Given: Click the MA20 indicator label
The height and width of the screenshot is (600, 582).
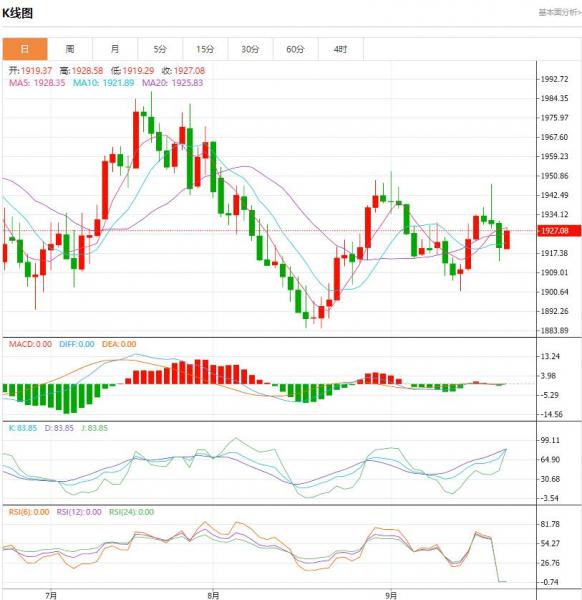Looking at the screenshot, I should pos(173,83).
